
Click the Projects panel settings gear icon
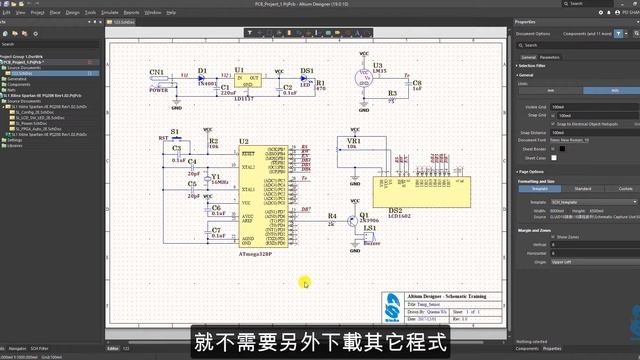point(36,34)
